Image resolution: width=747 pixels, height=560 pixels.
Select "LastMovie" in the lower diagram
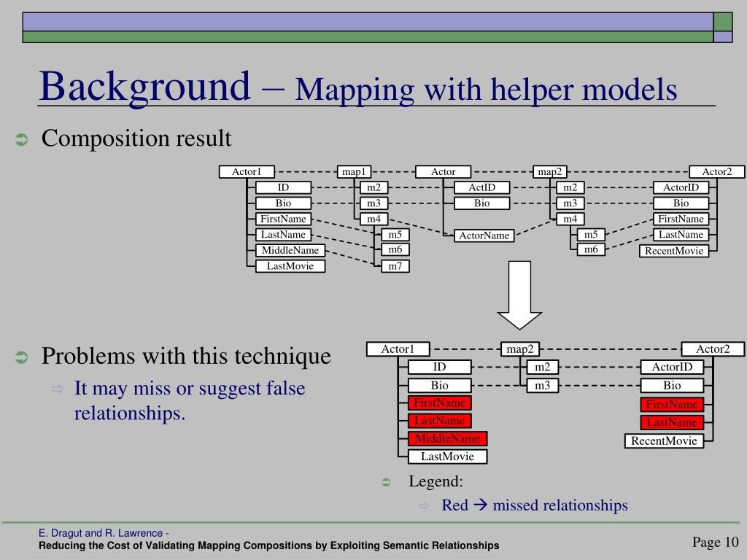[448, 456]
